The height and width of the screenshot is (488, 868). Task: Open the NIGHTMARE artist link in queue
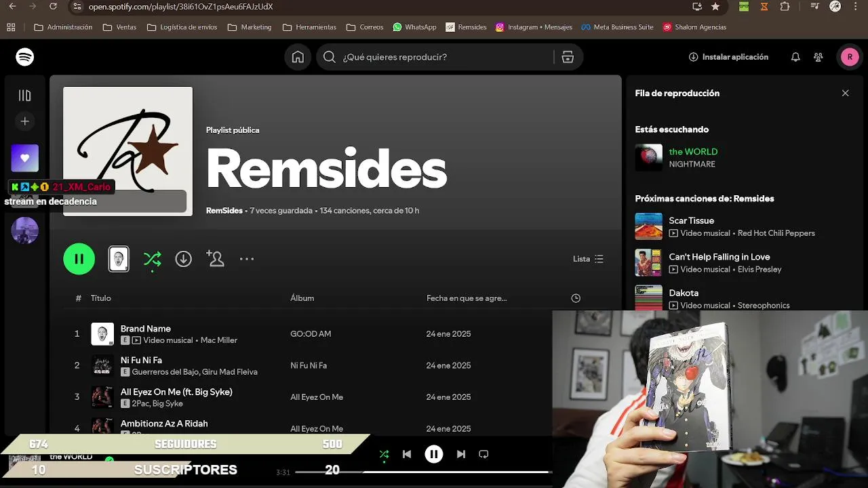(x=692, y=164)
